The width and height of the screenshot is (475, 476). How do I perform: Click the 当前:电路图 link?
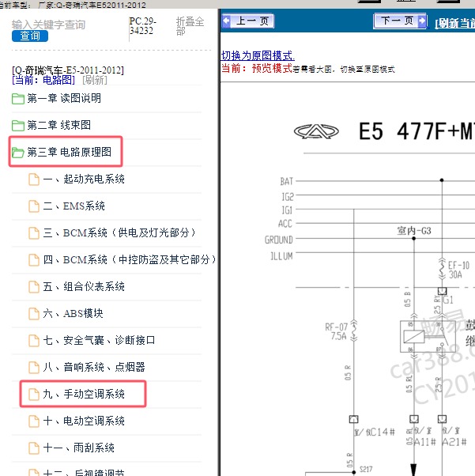coord(43,80)
